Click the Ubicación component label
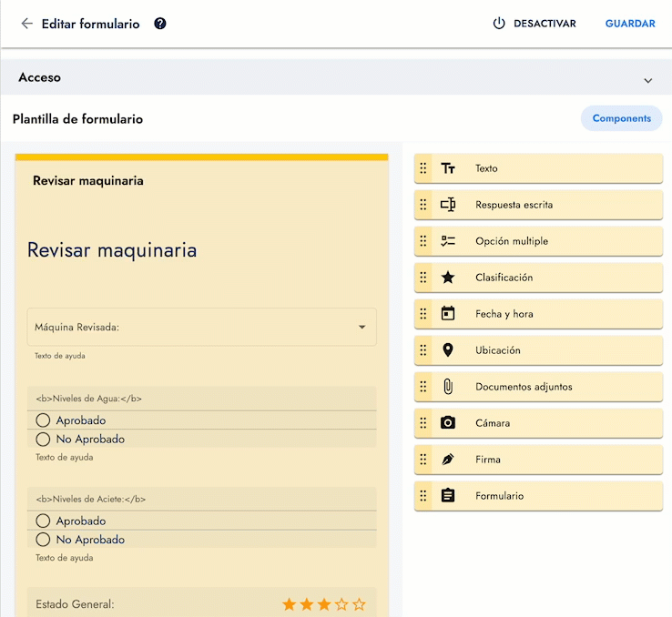Viewport: 672px width, 617px height. [x=497, y=350]
